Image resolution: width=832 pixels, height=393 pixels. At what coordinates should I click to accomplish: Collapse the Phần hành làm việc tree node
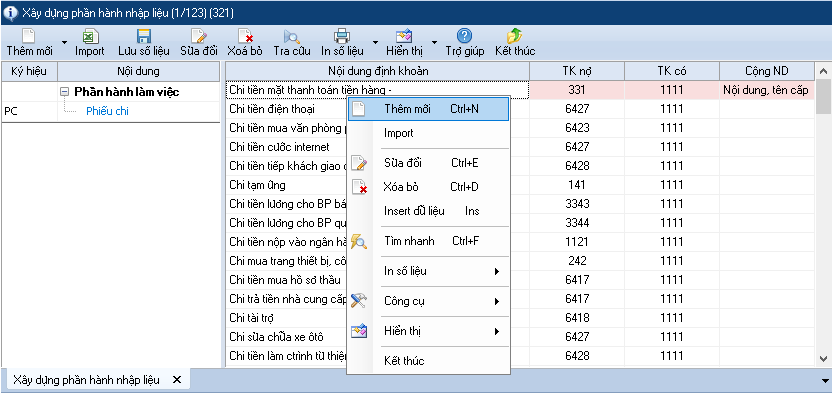tap(65, 92)
